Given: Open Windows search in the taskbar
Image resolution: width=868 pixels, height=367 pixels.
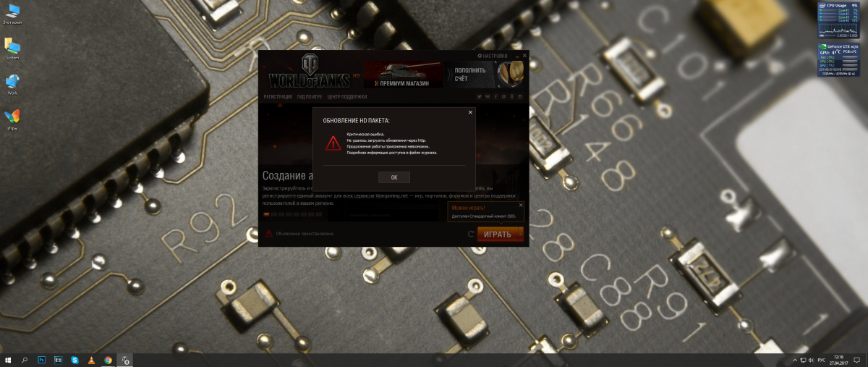Looking at the screenshot, I should (x=25, y=359).
